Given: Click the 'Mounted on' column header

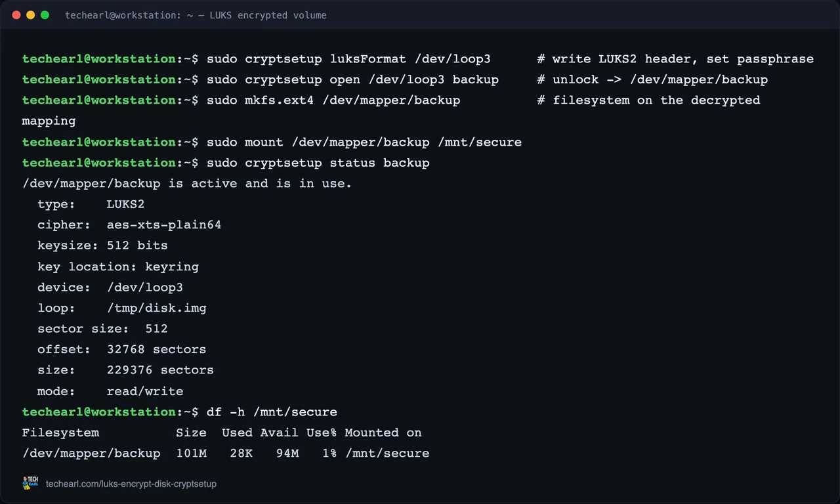Looking at the screenshot, I should [383, 432].
